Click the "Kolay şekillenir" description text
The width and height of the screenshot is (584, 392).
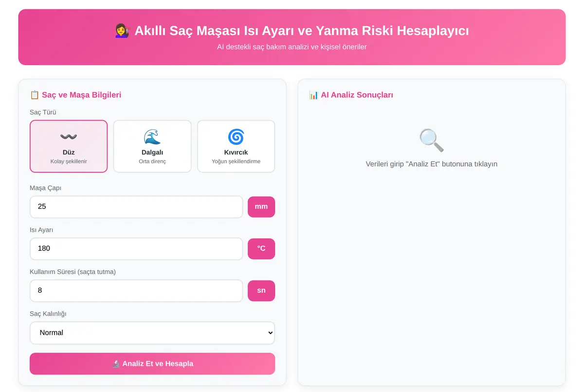pyautogui.click(x=69, y=161)
